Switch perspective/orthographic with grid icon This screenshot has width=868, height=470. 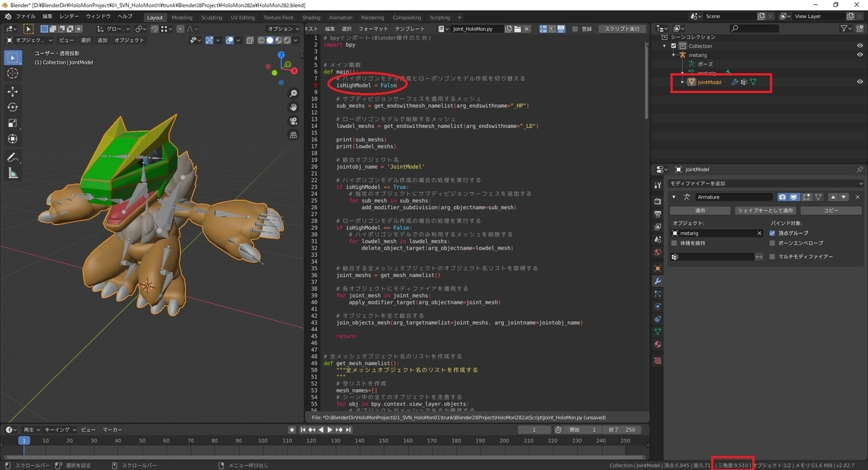click(x=294, y=134)
